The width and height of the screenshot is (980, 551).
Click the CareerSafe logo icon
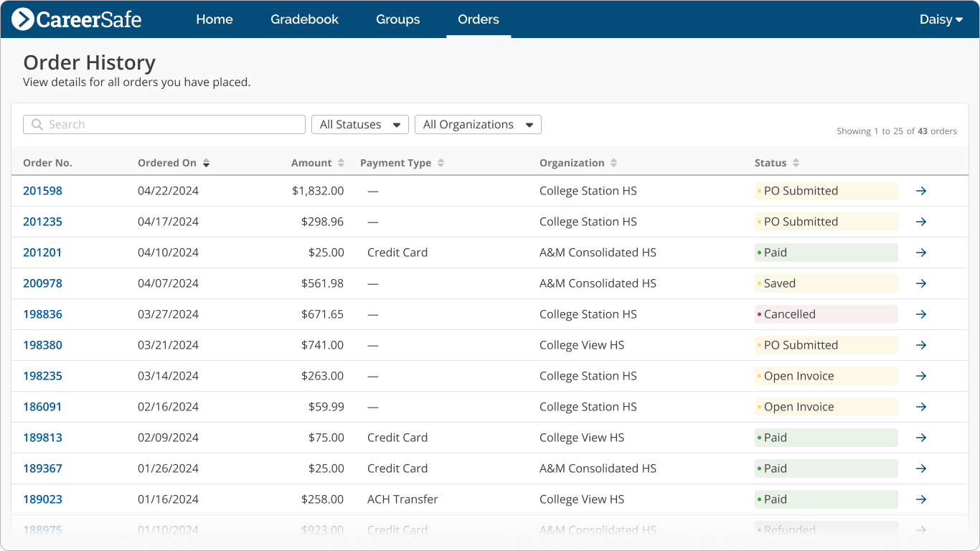(x=24, y=19)
